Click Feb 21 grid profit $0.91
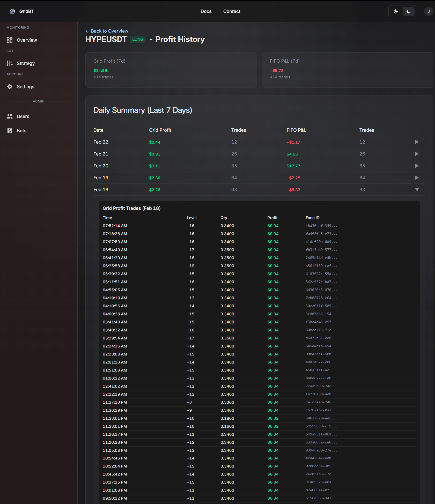This screenshot has width=435, height=504. [154, 154]
